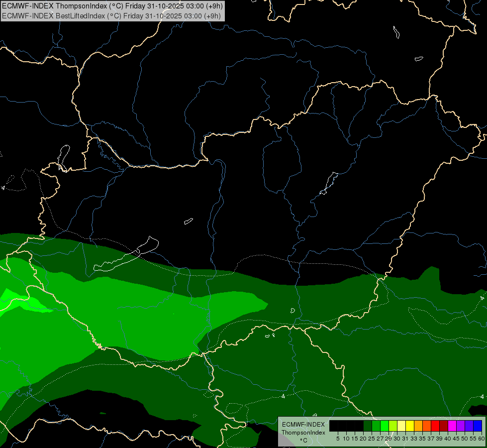
Task: Click the legend tick label 60
Action: coord(482,439)
